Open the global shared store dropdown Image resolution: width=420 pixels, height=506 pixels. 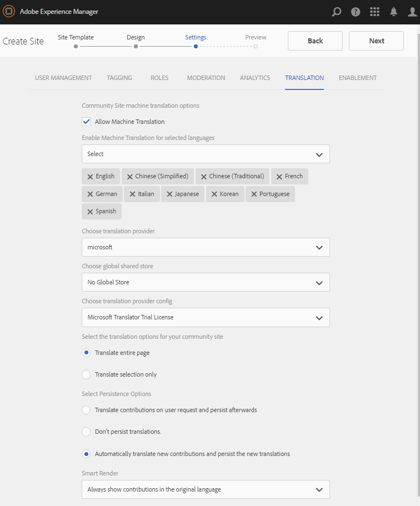click(x=206, y=282)
